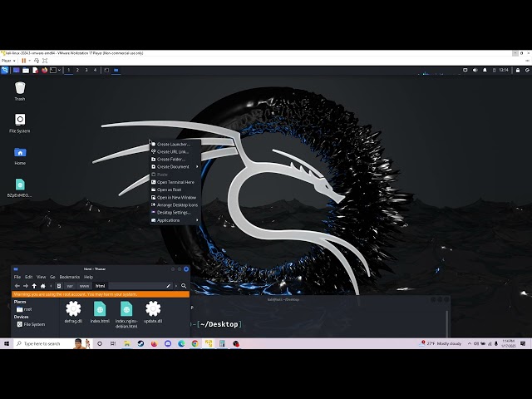532x399 pixels.
Task: Open the file manager icon in Kali panel
Action: point(26,70)
